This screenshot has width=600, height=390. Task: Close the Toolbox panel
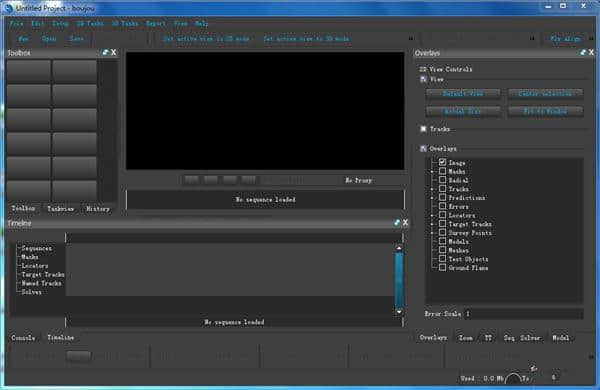coord(114,52)
